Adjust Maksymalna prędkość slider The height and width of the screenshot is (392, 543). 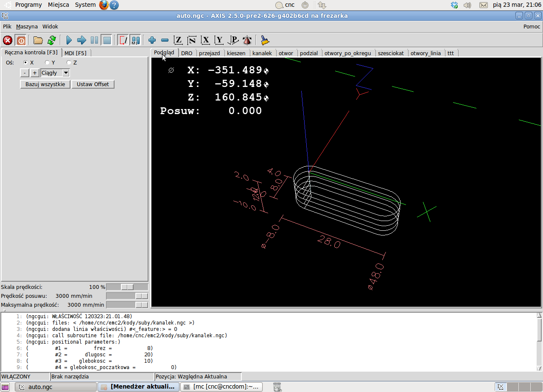point(127,305)
